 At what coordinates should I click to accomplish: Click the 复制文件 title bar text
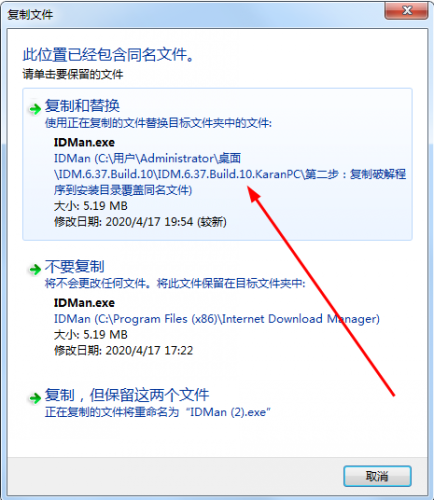pos(30,15)
